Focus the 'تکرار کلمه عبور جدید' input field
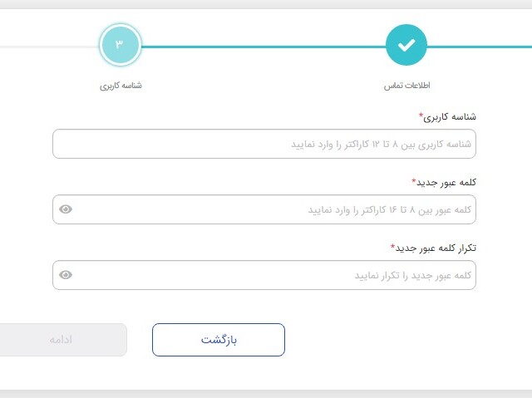Image resolution: width=532 pixels, height=398 pixels. (274, 275)
